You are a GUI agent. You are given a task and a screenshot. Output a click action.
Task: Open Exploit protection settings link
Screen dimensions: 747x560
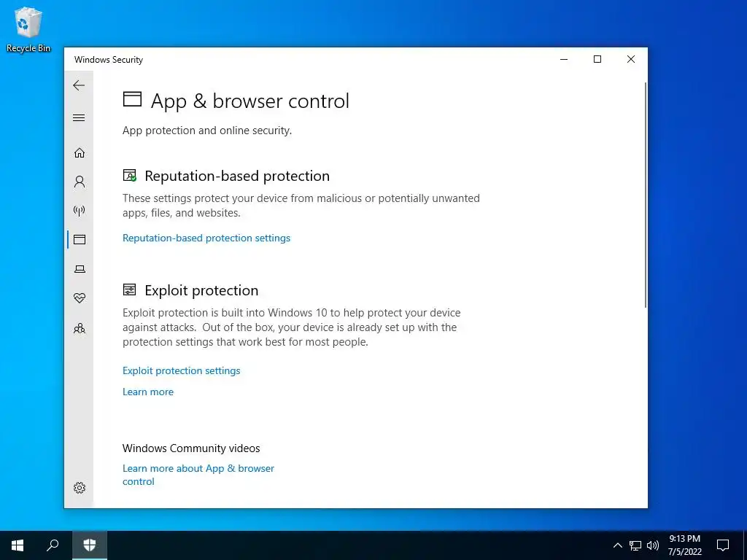(182, 370)
